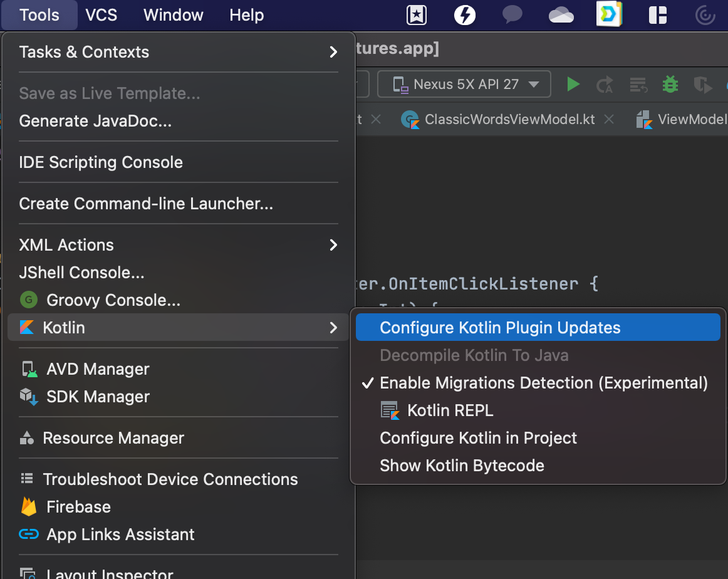This screenshot has height=579, width=728.
Task: Open the SDK Manager
Action: [x=98, y=397]
